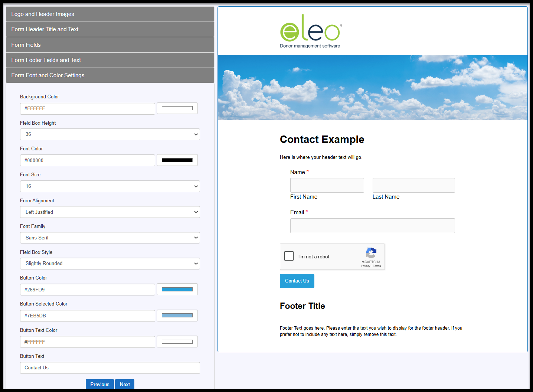The width and height of the screenshot is (533, 392).
Task: Open the black Font Color swatch picker
Action: (177, 160)
